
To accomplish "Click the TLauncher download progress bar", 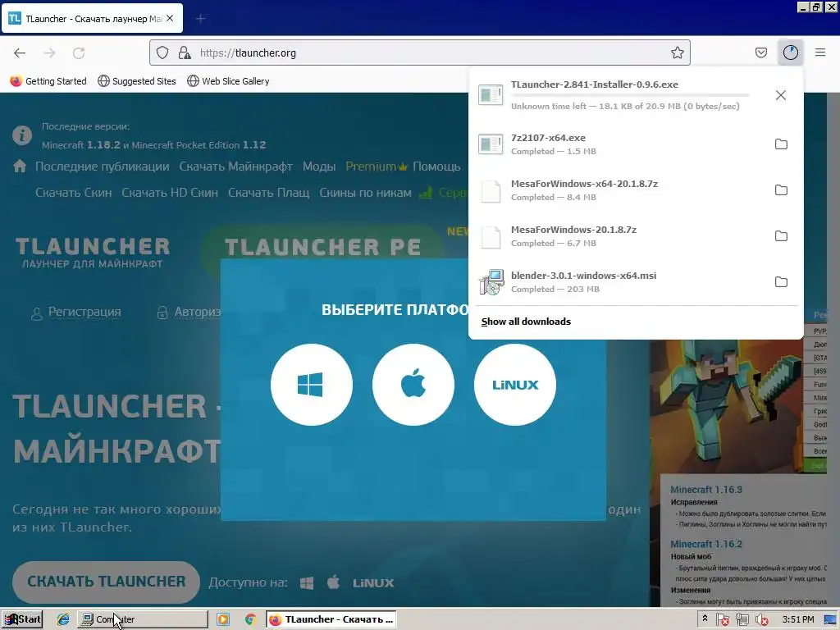I will click(x=630, y=95).
